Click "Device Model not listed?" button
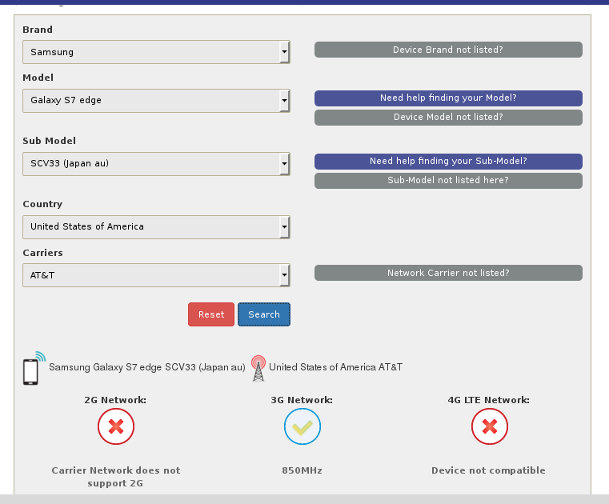609x504 pixels. point(448,117)
